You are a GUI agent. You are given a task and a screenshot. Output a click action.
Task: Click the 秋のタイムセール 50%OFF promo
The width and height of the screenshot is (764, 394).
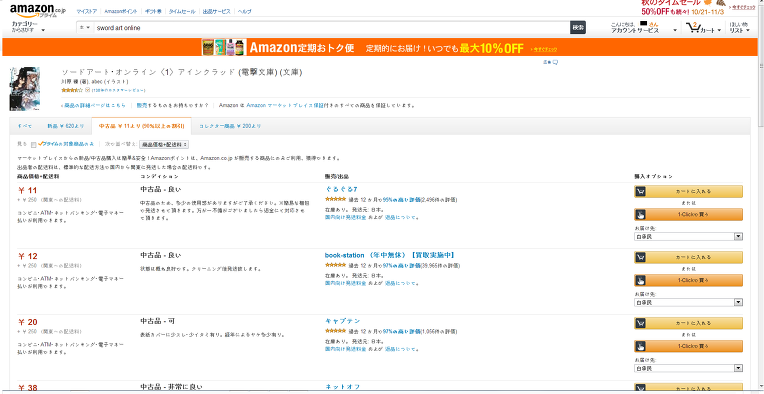coord(683,7)
